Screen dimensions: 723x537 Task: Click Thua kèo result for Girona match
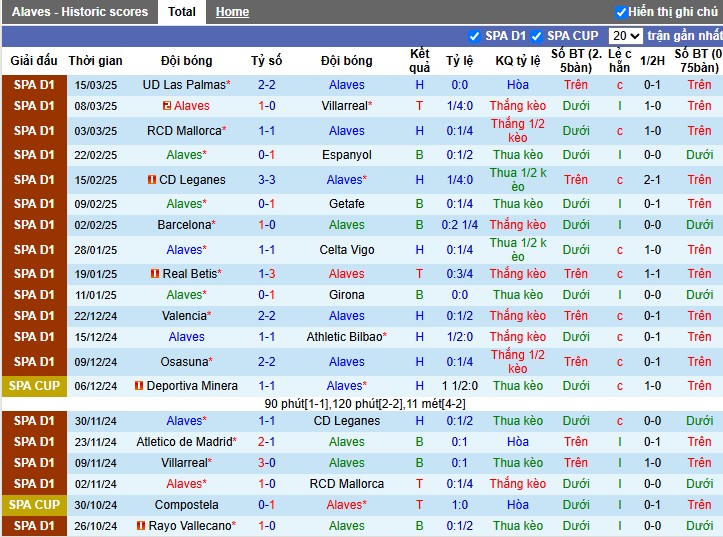coord(518,295)
